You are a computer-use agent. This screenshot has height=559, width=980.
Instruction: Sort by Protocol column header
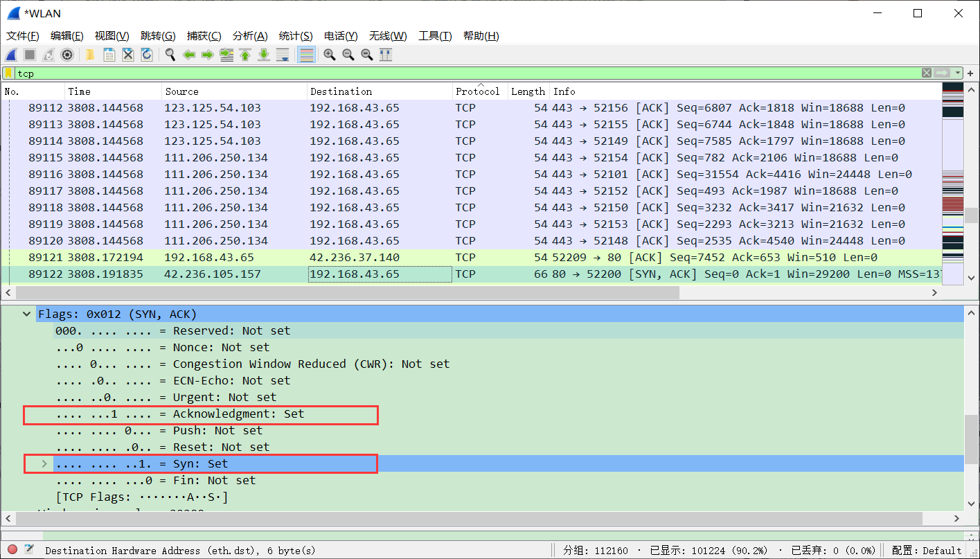click(x=480, y=91)
